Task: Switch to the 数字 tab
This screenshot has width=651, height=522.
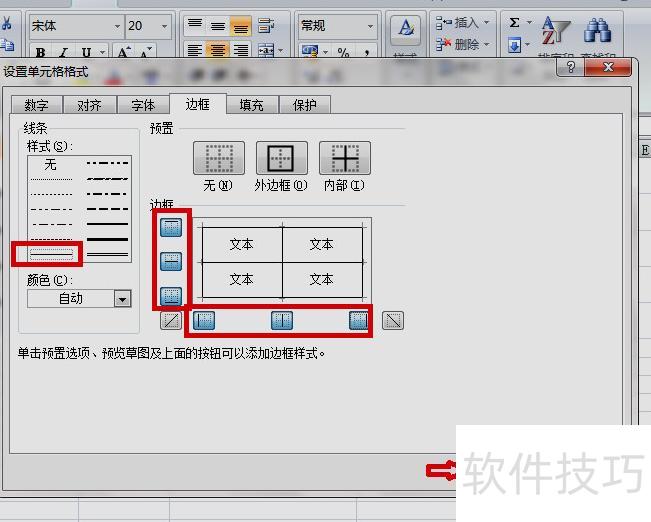Action: click(37, 105)
